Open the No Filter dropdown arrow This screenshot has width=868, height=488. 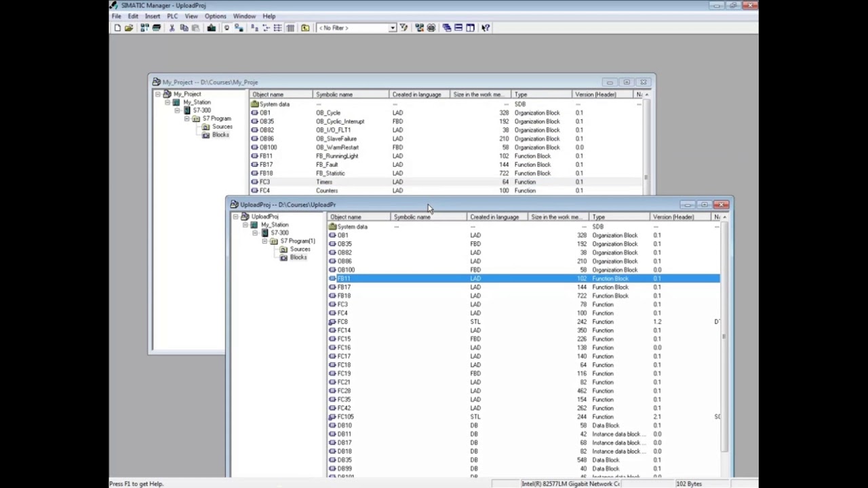392,28
